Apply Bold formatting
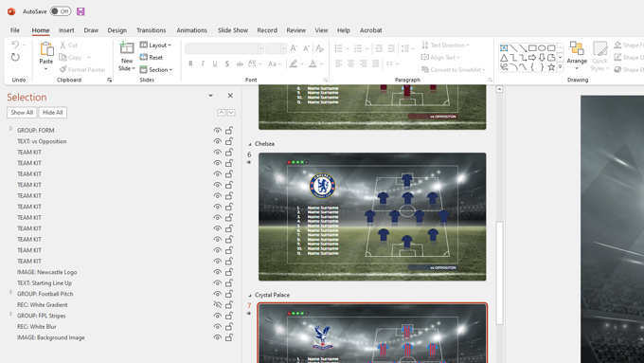Screen dimensions: 644x363 (x=190, y=64)
